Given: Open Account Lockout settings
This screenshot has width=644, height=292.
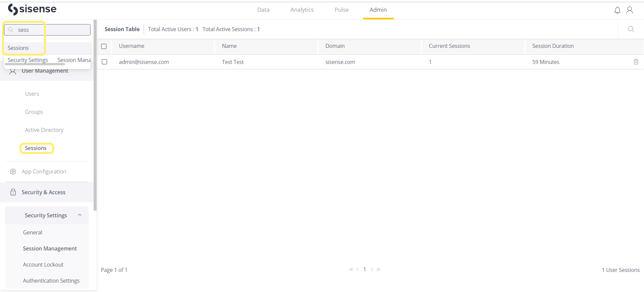Looking at the screenshot, I should pyautogui.click(x=43, y=265).
